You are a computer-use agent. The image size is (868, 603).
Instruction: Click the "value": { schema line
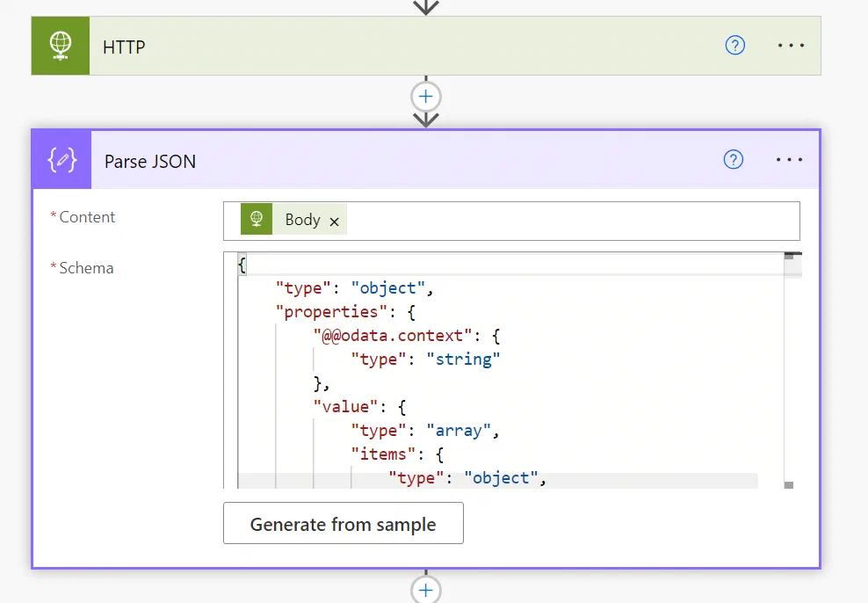click(x=360, y=407)
